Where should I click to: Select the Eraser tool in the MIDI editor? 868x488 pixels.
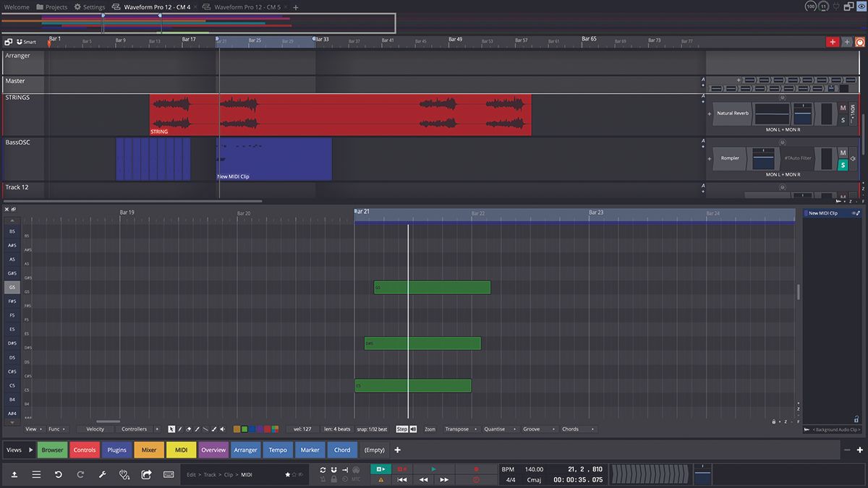(189, 429)
